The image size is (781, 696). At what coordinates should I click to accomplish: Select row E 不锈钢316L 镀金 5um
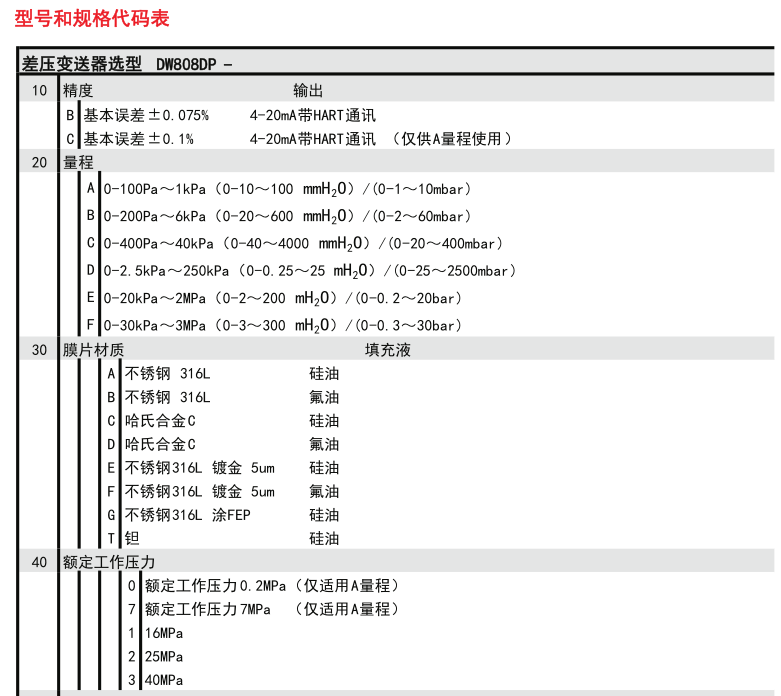pyautogui.click(x=223, y=468)
